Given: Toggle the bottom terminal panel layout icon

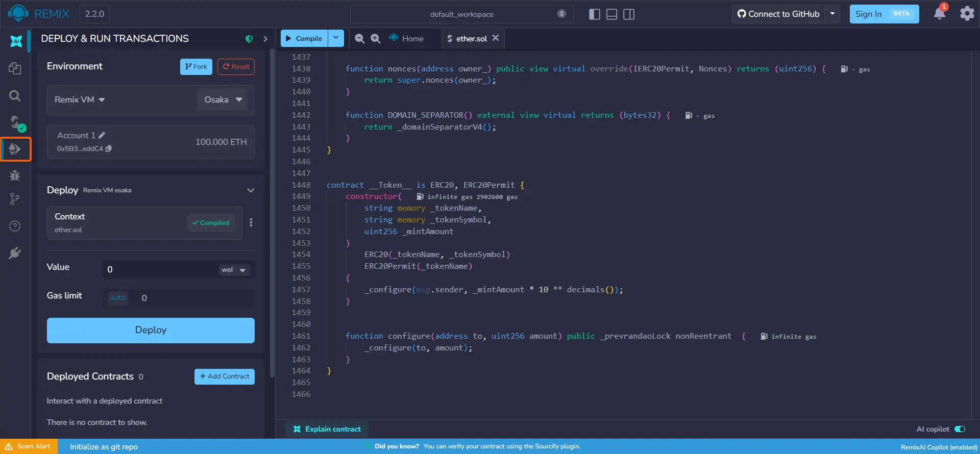Looking at the screenshot, I should 612,14.
